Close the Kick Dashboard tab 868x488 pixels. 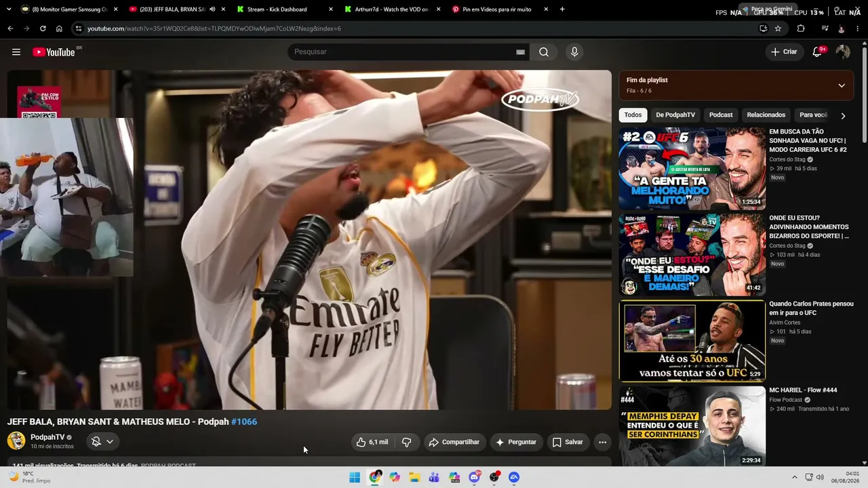tap(330, 9)
